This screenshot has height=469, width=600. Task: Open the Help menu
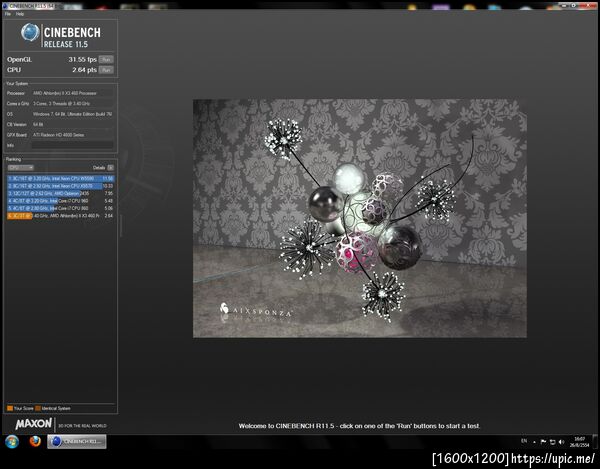tap(20, 14)
